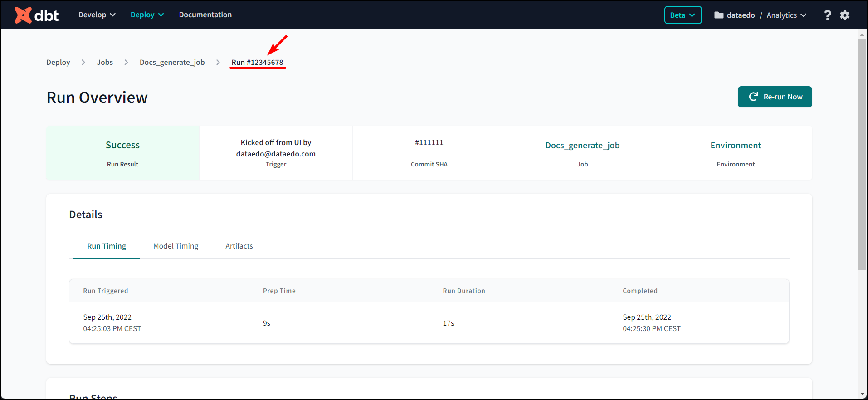The width and height of the screenshot is (868, 400).
Task: Open the Environment link in overview
Action: pos(736,146)
